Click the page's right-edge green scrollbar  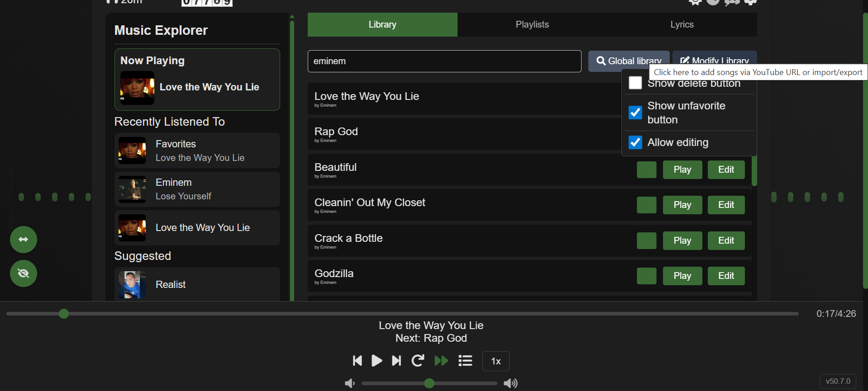tap(865, 151)
